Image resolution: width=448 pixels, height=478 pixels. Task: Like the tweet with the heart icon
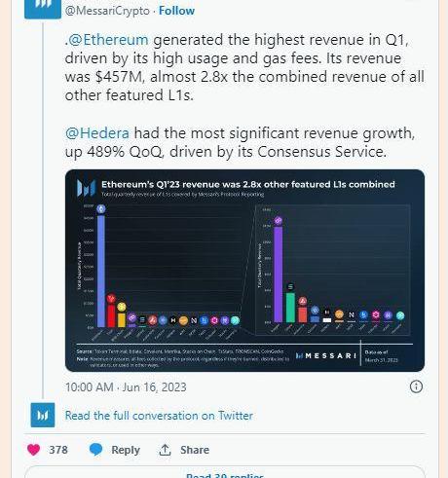coord(34,450)
